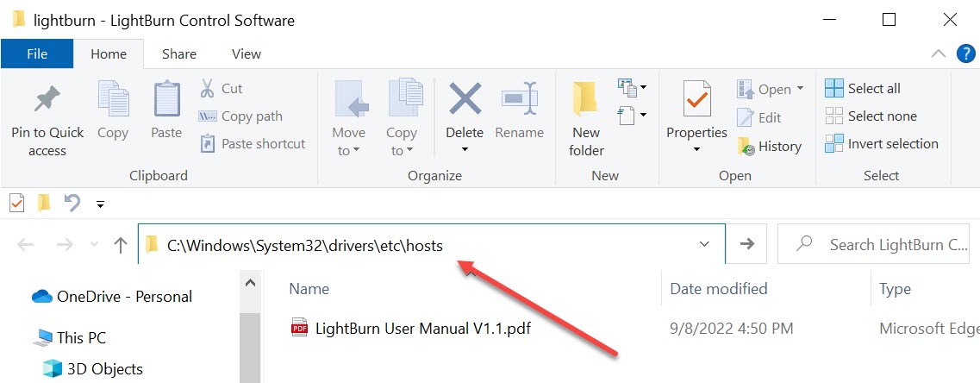The height and width of the screenshot is (383, 980).
Task: Click the Paste clipboard icon
Action: 166,99
